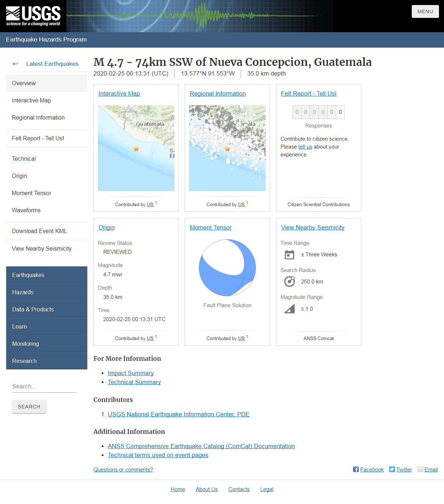Open the Technical Summary link

(x=134, y=382)
